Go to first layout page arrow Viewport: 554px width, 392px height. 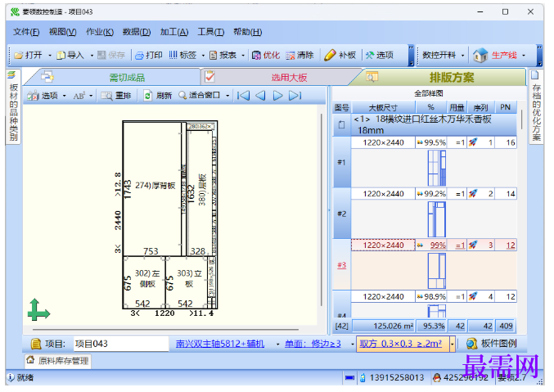pos(243,96)
